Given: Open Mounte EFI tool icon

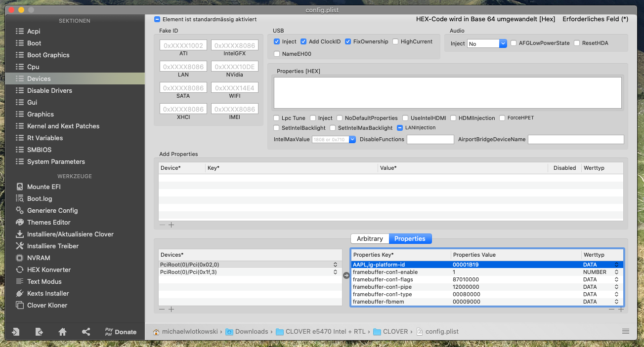Looking at the screenshot, I should coord(20,187).
